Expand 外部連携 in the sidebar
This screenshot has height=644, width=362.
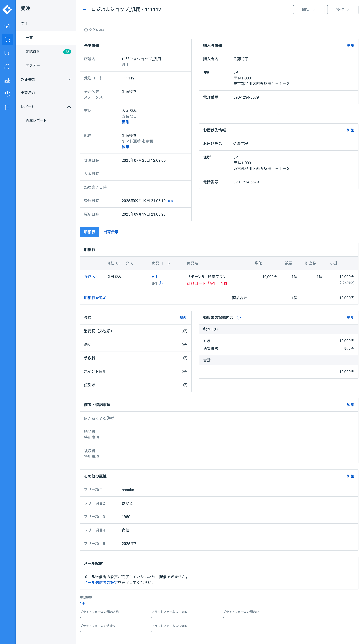pyautogui.click(x=69, y=79)
